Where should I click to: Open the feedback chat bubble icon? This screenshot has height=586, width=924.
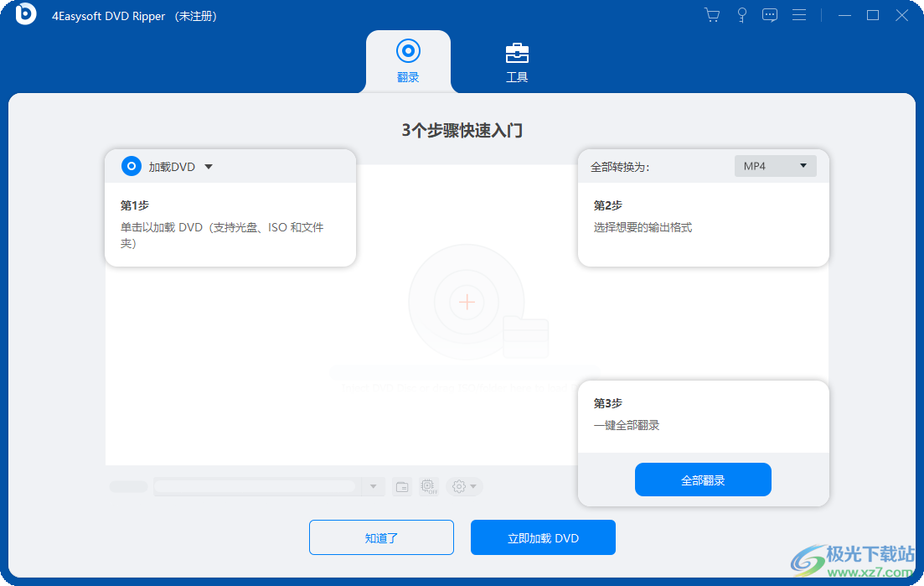[x=770, y=16]
